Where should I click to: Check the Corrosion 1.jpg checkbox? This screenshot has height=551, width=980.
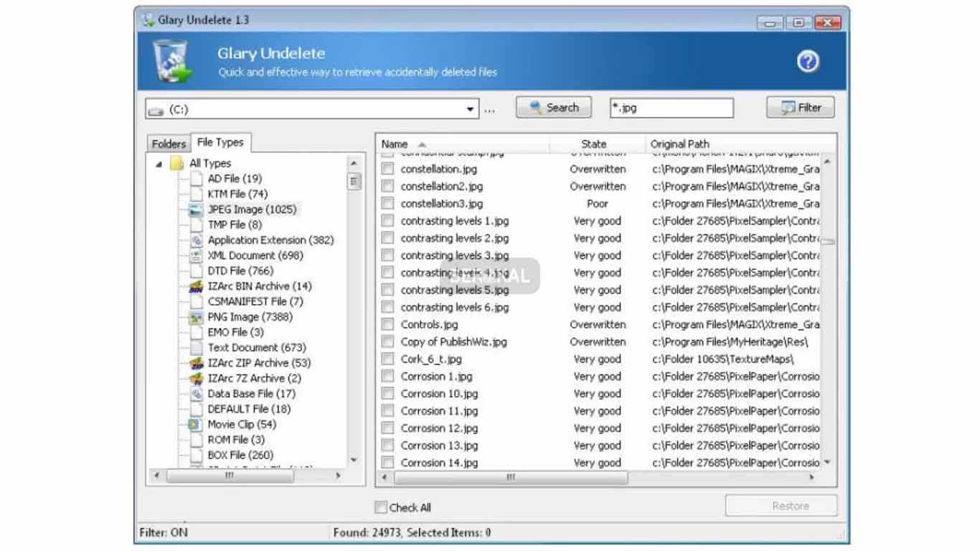pos(387,376)
